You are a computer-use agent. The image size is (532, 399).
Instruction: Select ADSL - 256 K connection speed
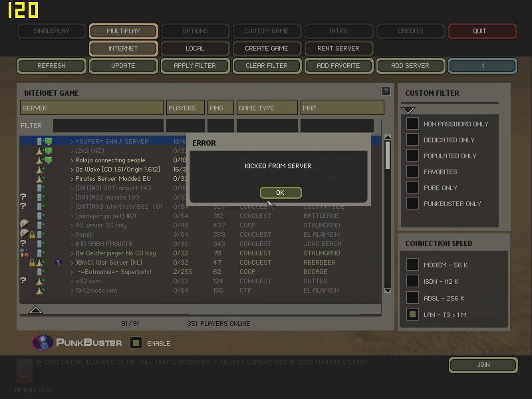(412, 297)
